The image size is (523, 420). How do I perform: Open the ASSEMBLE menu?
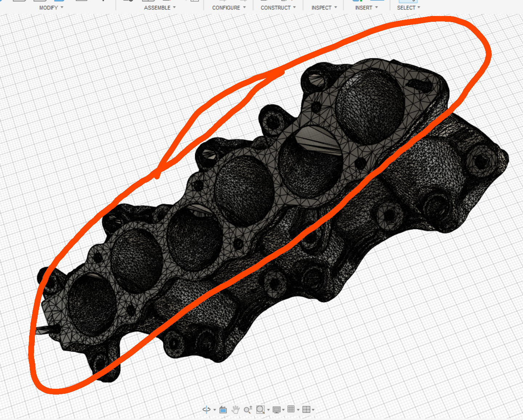tap(160, 8)
